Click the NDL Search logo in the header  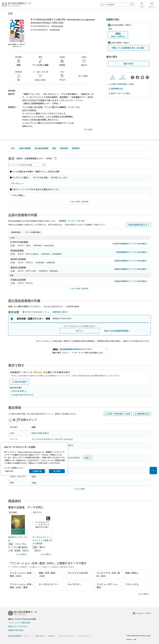16,4
